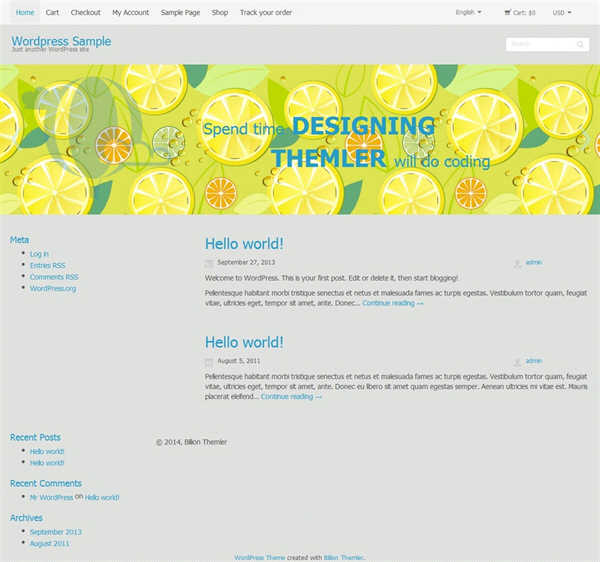Click the search magnifier icon
Viewport: 600px width, 562px height.
(580, 44)
